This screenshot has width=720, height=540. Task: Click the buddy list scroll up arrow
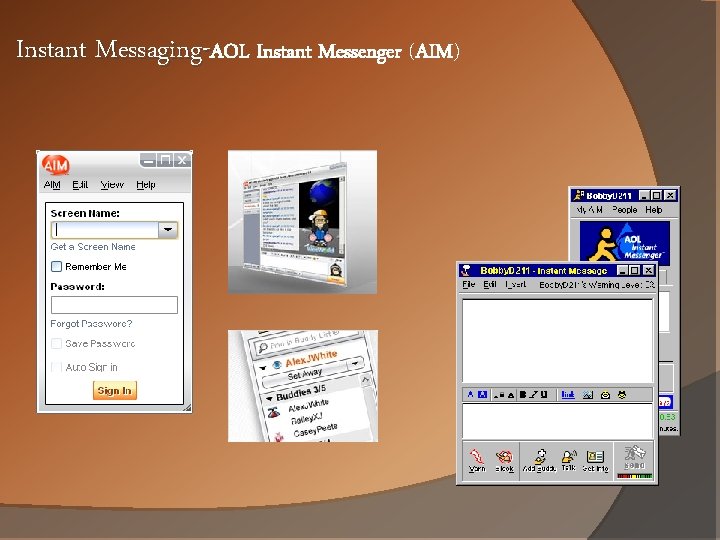(x=366, y=380)
